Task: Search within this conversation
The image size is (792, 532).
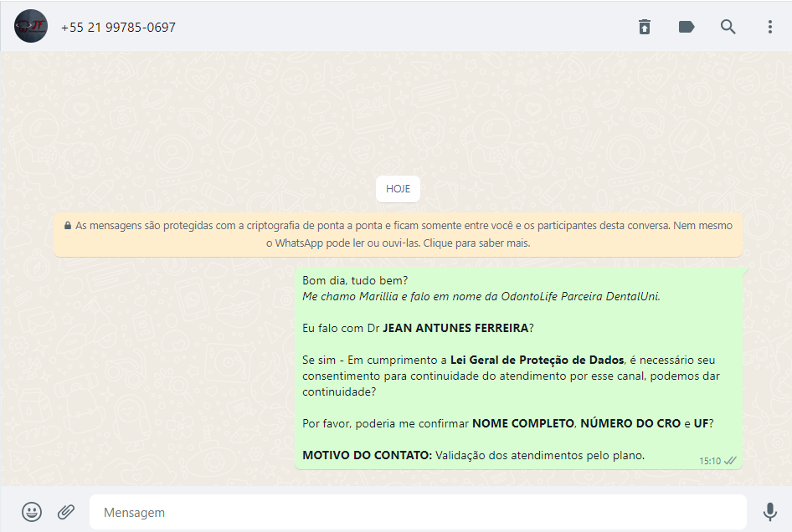Action: (728, 27)
